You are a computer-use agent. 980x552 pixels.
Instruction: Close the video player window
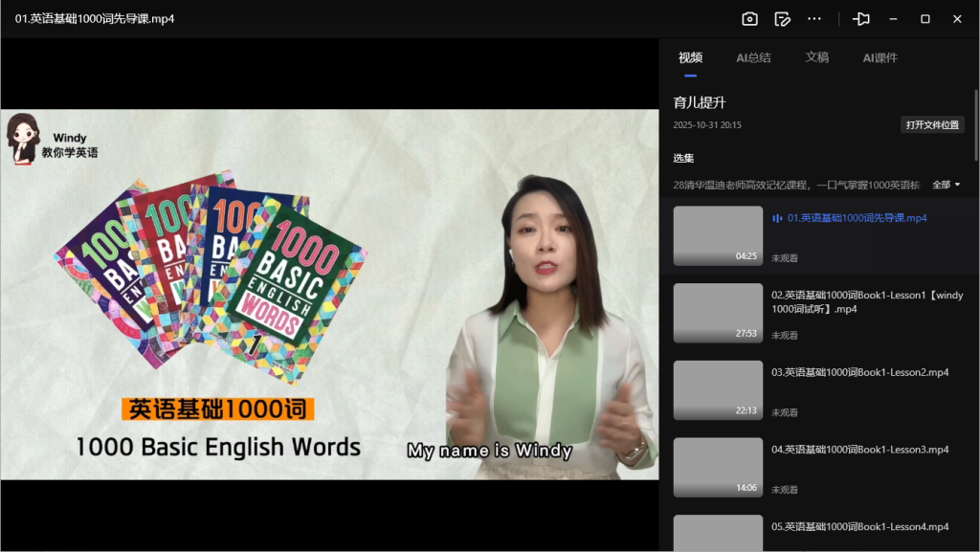tap(957, 19)
